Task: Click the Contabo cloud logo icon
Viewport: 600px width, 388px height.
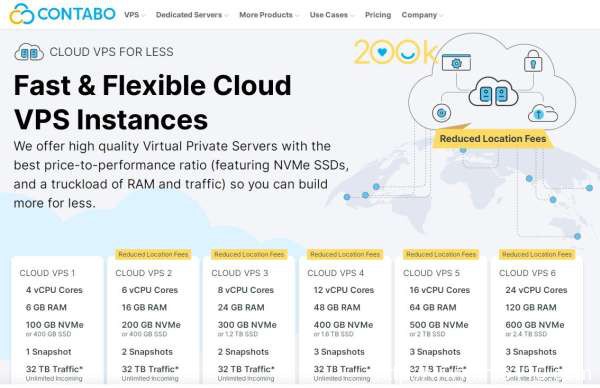Action: pos(22,14)
